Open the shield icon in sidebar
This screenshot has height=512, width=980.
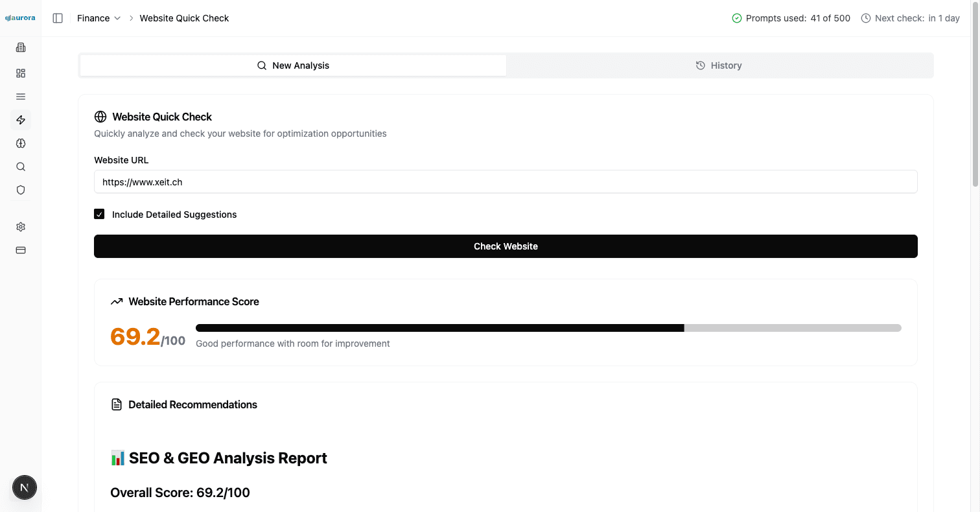point(21,190)
